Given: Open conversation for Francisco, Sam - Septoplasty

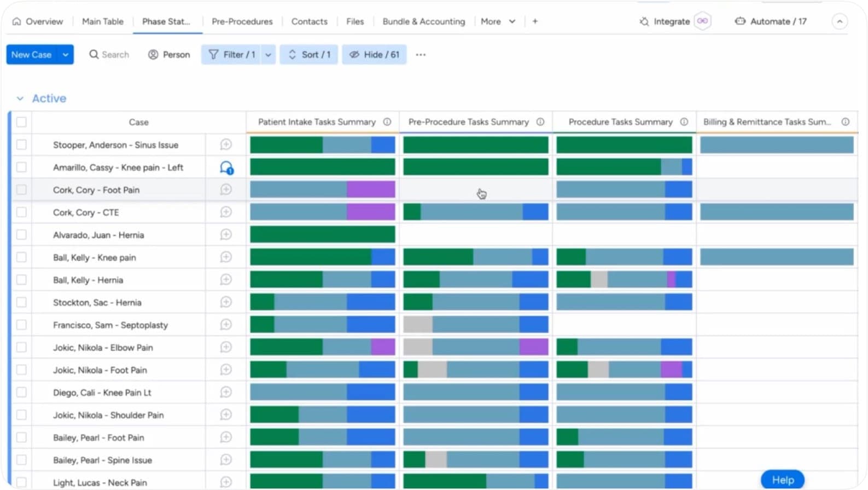Looking at the screenshot, I should [226, 324].
